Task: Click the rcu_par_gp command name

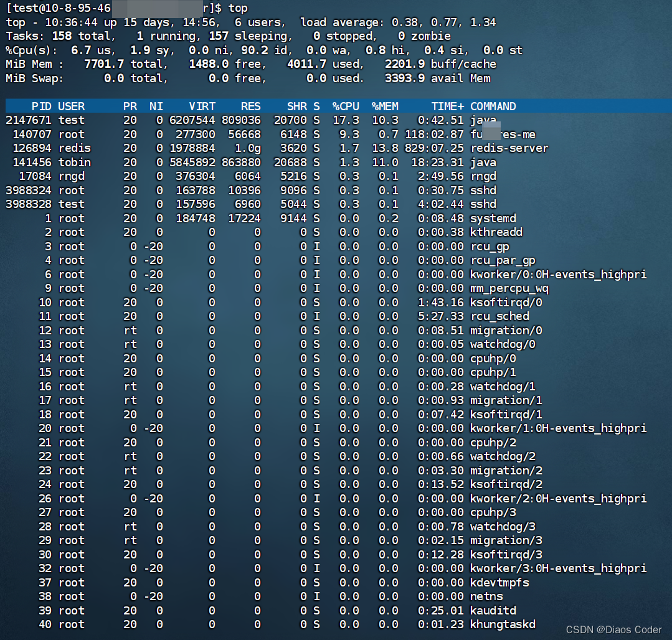Action: coord(503,260)
